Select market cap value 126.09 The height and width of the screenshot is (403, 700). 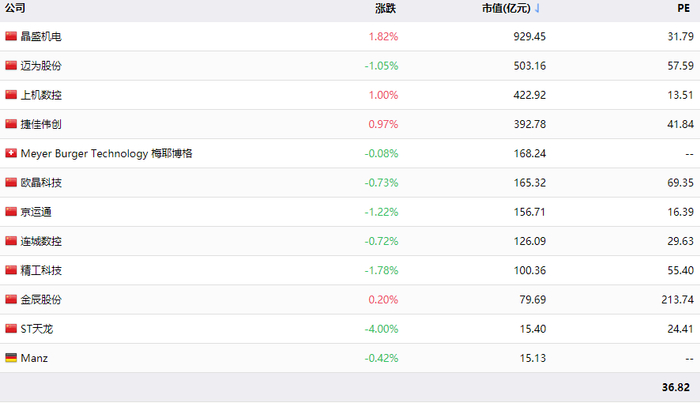(529, 241)
